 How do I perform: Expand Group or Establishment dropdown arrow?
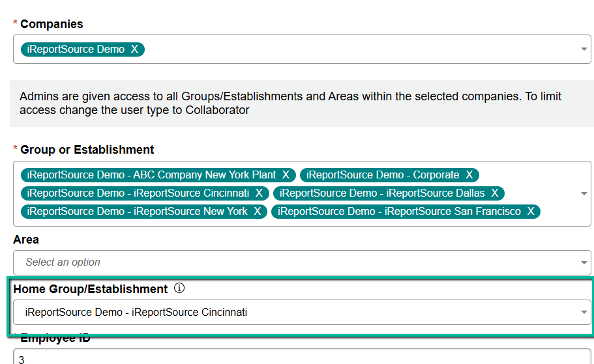(584, 193)
